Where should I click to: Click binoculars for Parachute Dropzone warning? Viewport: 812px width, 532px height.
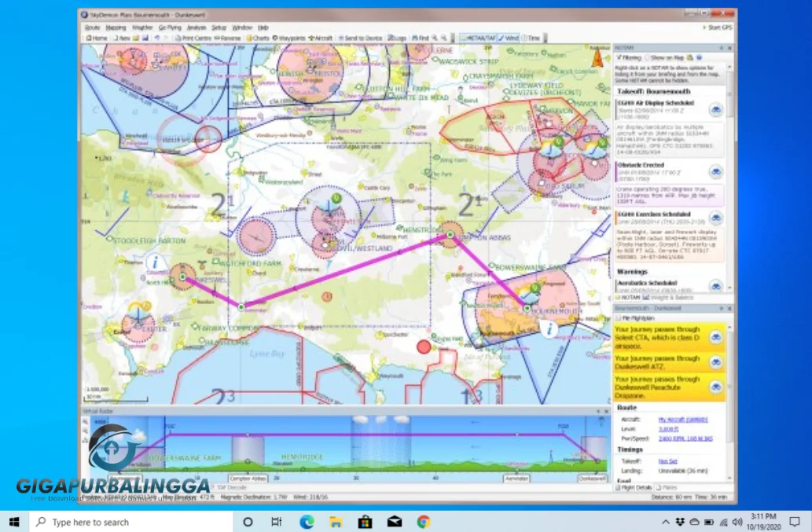tap(715, 387)
